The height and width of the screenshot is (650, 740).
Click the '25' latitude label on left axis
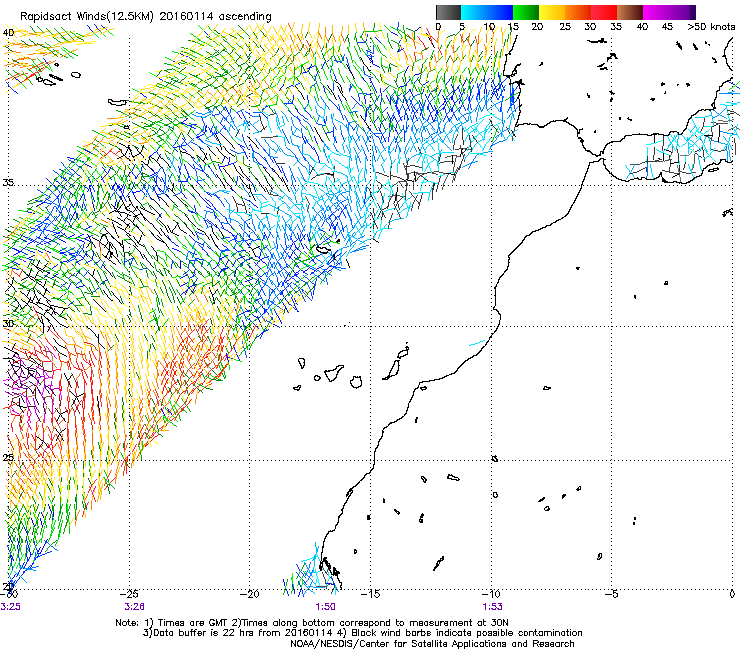click(8, 457)
